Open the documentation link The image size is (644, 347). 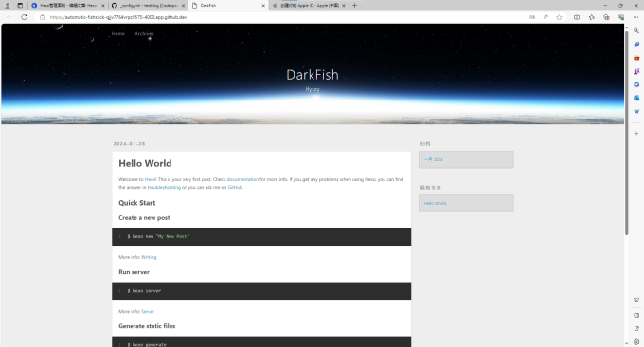pyautogui.click(x=242, y=179)
